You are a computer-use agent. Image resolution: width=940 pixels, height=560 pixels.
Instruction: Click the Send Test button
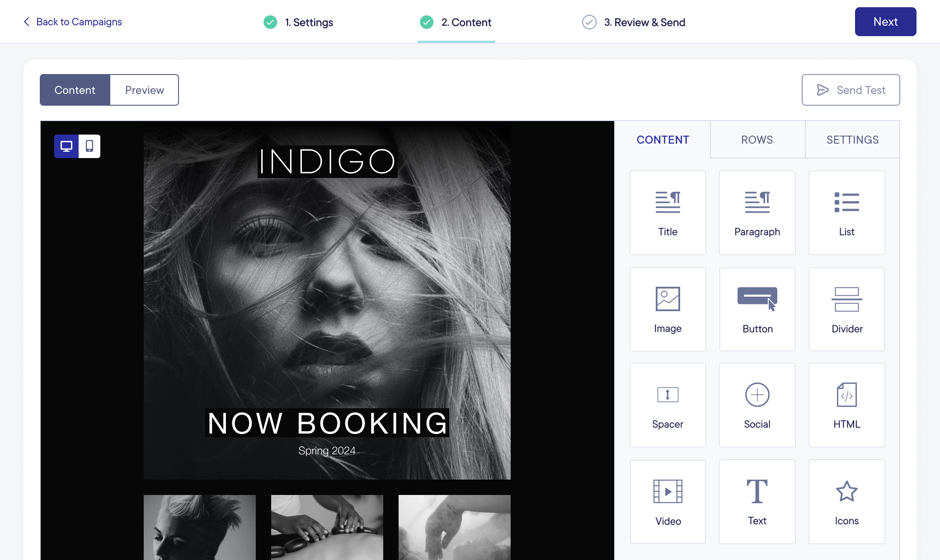(851, 90)
